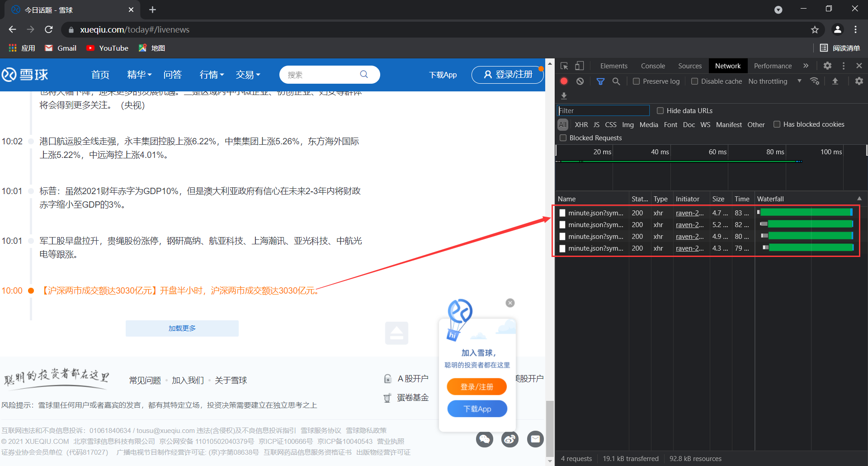868x466 pixels.
Task: Stop recording network log (red record icon)
Action: (x=564, y=81)
